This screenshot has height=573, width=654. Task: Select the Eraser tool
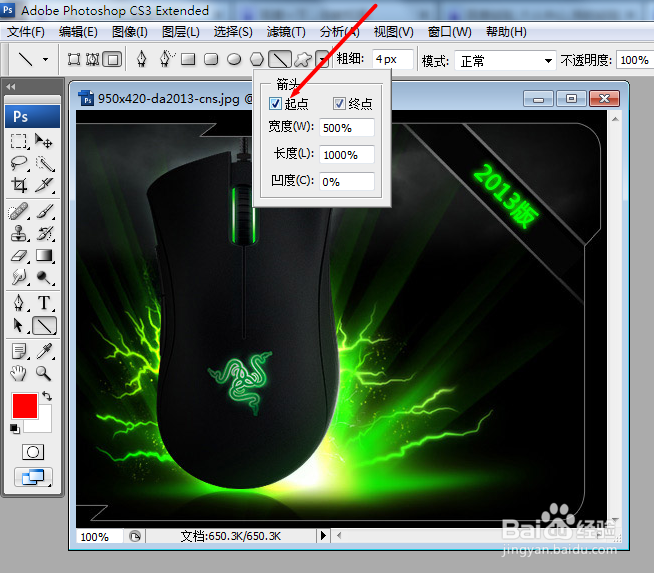(x=19, y=255)
